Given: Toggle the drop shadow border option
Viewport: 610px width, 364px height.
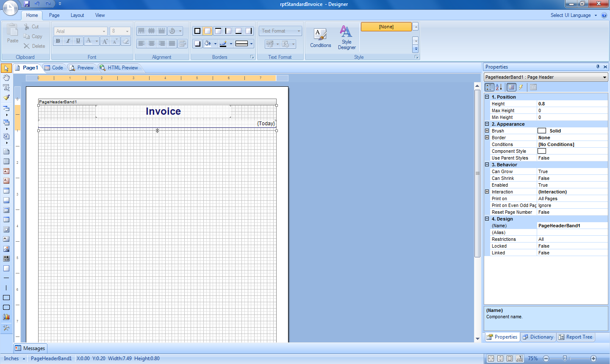Looking at the screenshot, I should point(197,44).
